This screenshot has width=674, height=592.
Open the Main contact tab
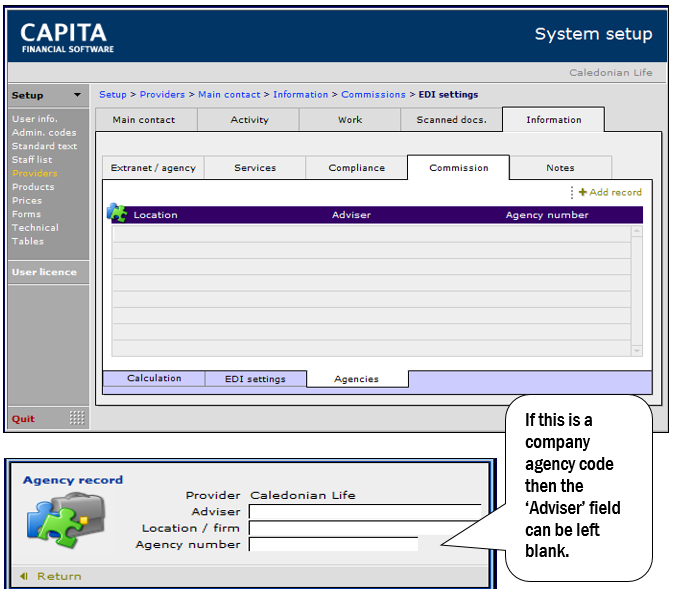click(146, 120)
